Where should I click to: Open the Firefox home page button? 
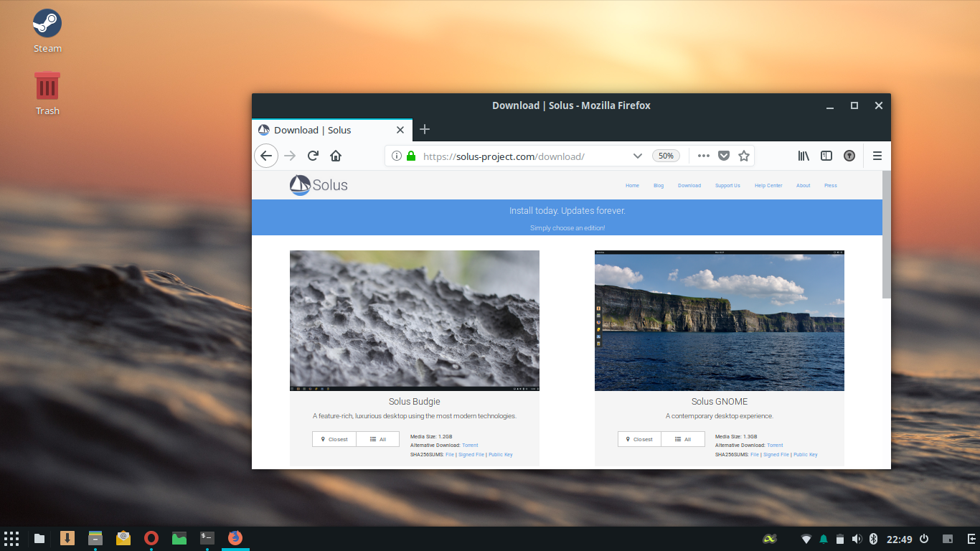336,156
